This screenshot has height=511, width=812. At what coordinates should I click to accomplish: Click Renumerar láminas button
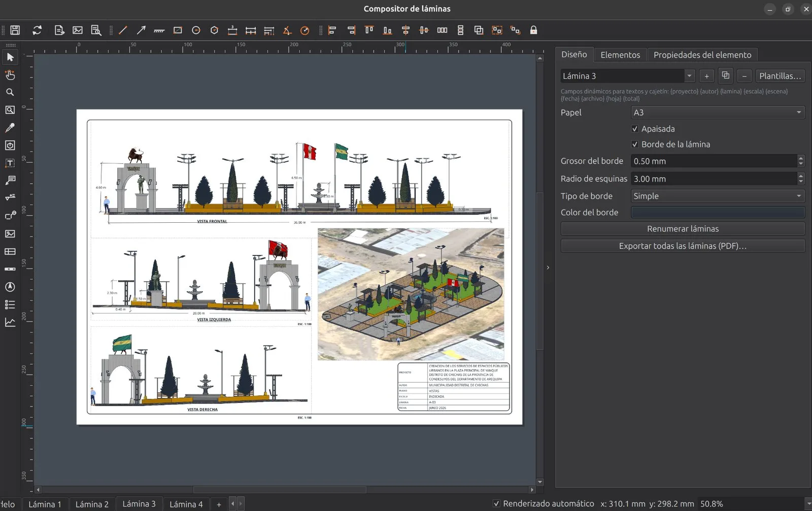tap(683, 229)
